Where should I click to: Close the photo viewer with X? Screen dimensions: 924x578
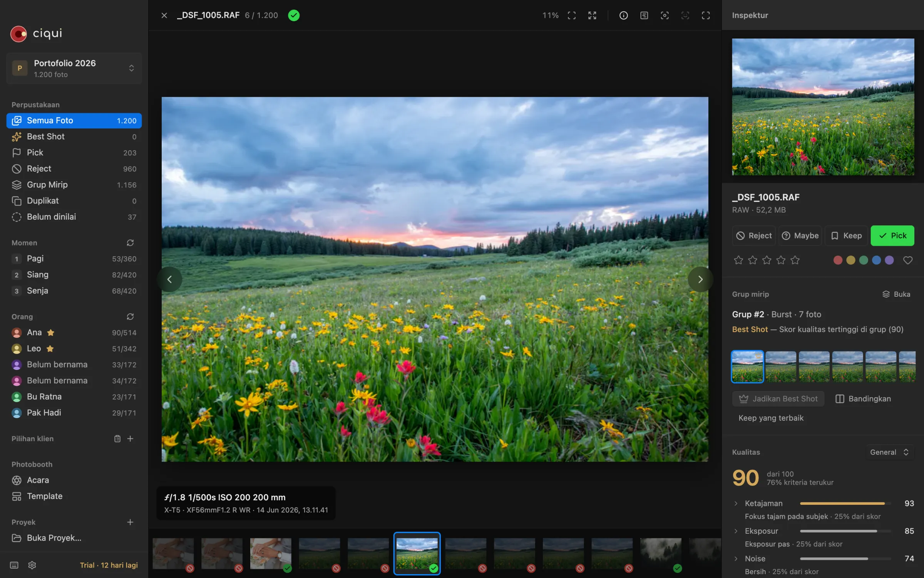point(164,15)
